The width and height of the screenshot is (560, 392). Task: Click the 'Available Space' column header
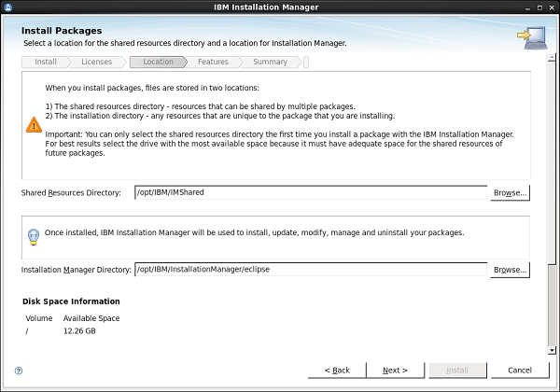(x=91, y=318)
